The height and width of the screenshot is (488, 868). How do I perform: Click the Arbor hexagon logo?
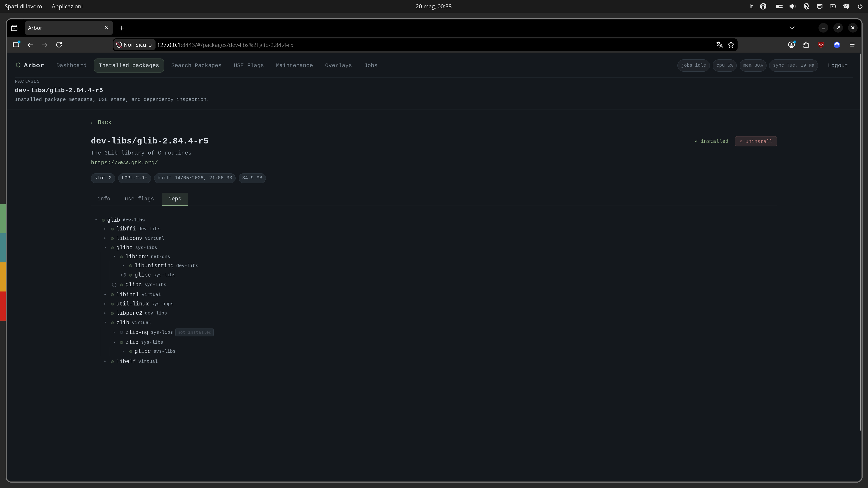[18, 65]
